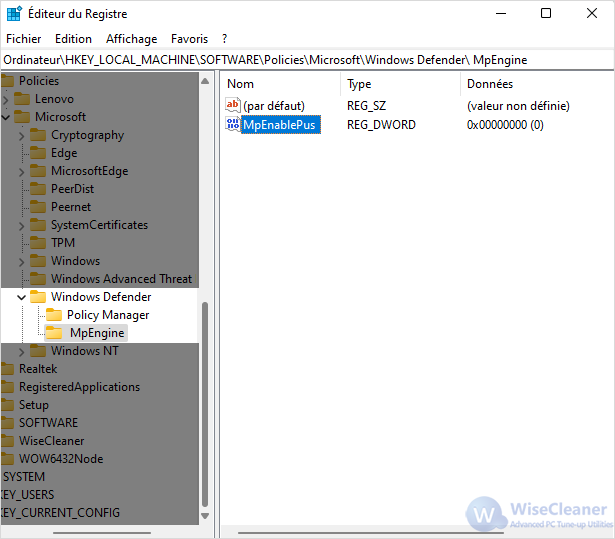Image resolution: width=615 pixels, height=539 pixels.
Task: Select the Cryptography folder icon
Action: (x=38, y=135)
